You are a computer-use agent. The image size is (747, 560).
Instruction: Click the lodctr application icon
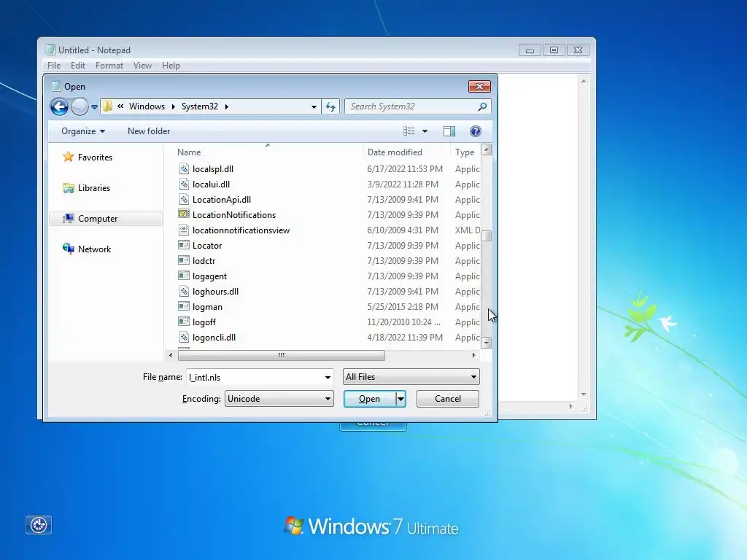(x=183, y=260)
